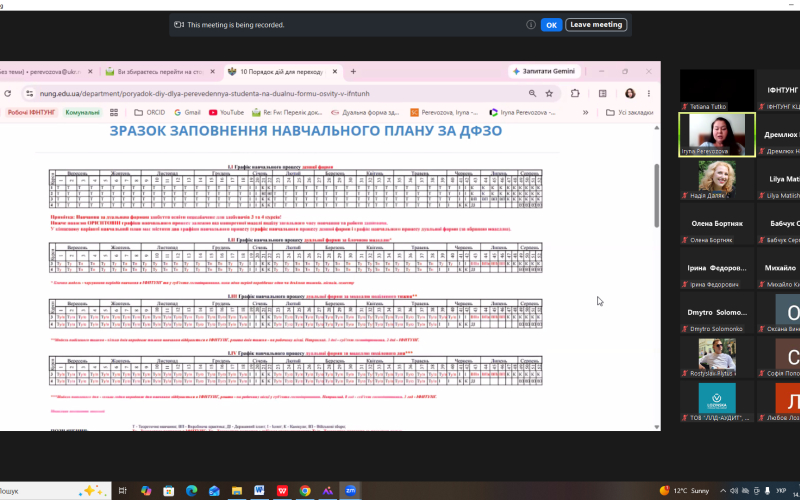Open the Zoom app on the taskbar
The height and width of the screenshot is (500, 800).
(350, 491)
